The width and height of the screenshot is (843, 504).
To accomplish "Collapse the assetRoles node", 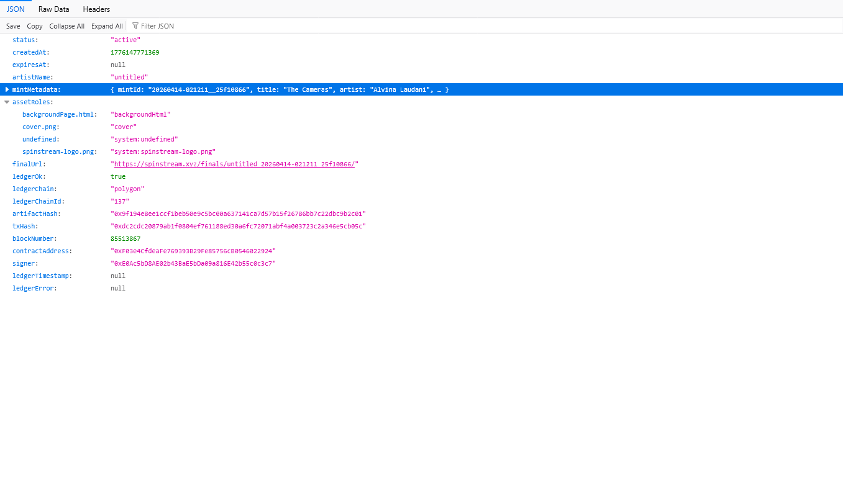I will [x=7, y=102].
